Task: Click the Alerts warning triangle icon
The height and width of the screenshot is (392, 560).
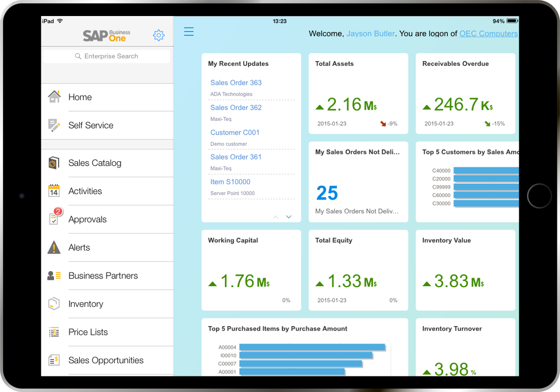Action: (54, 247)
